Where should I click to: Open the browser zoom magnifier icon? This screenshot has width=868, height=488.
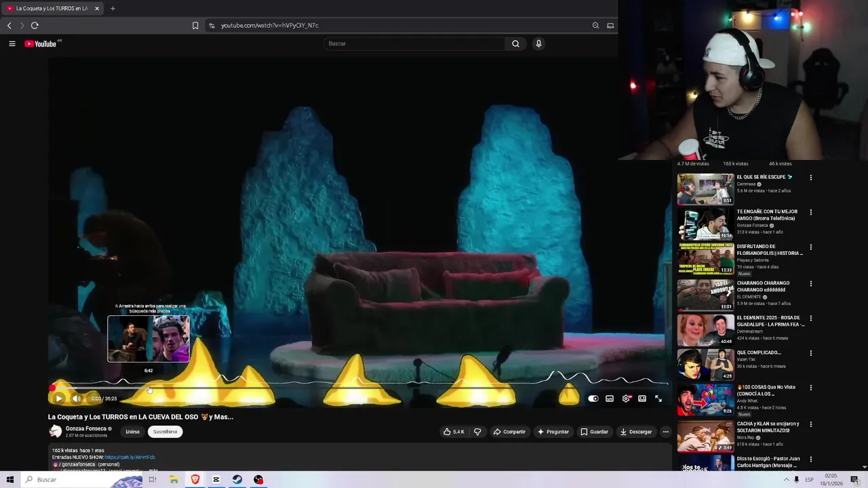[595, 25]
